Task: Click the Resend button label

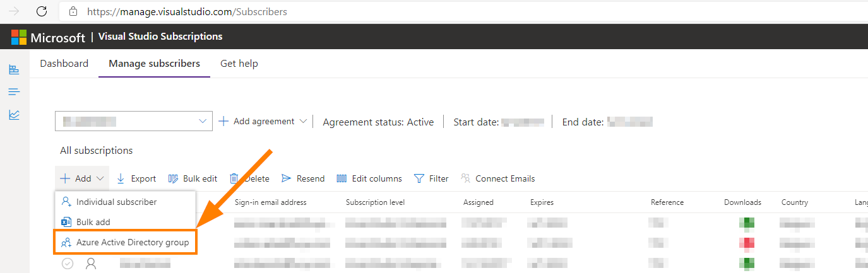Action: pos(311,178)
